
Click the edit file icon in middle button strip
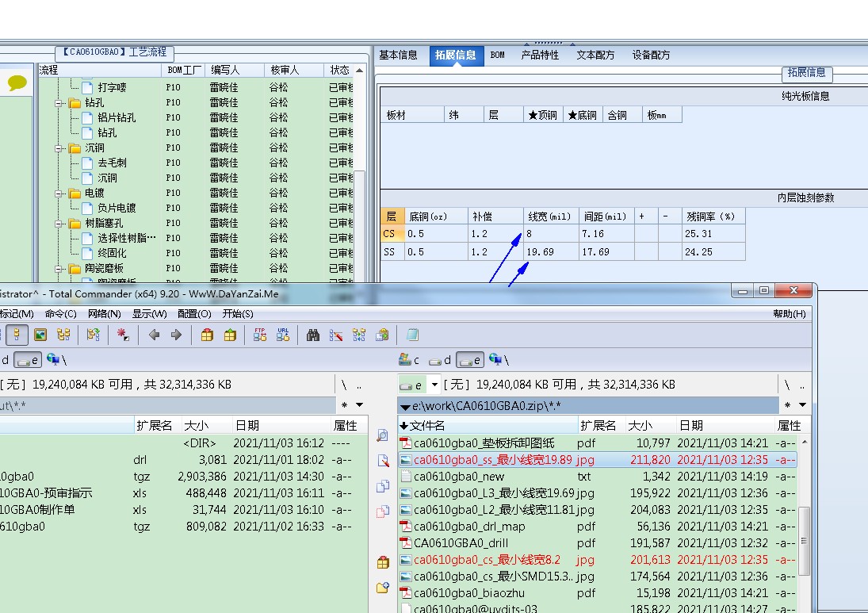click(383, 461)
